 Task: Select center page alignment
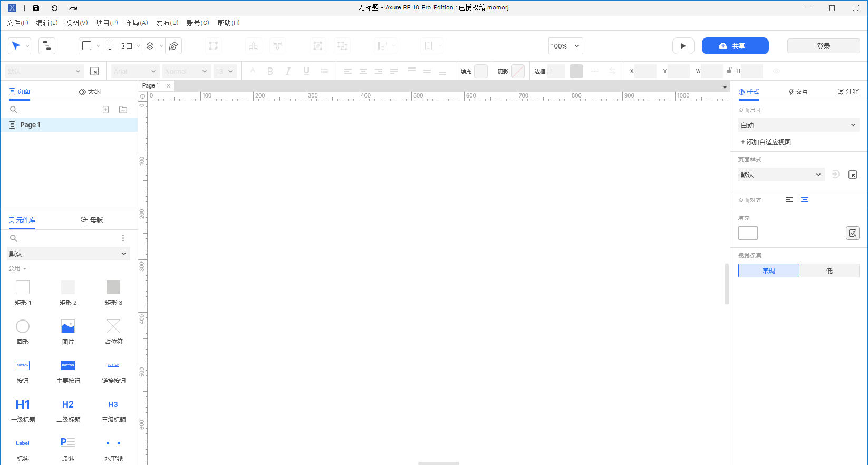[x=805, y=200]
